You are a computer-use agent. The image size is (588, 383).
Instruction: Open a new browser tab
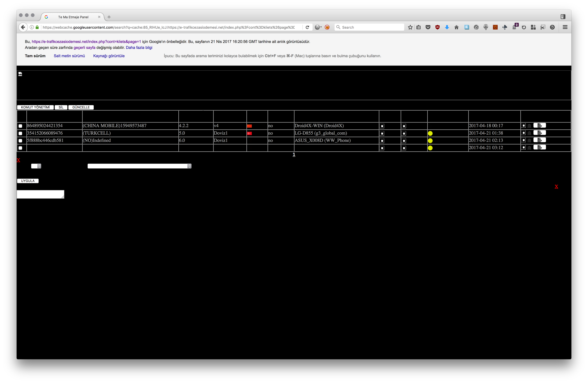(109, 17)
